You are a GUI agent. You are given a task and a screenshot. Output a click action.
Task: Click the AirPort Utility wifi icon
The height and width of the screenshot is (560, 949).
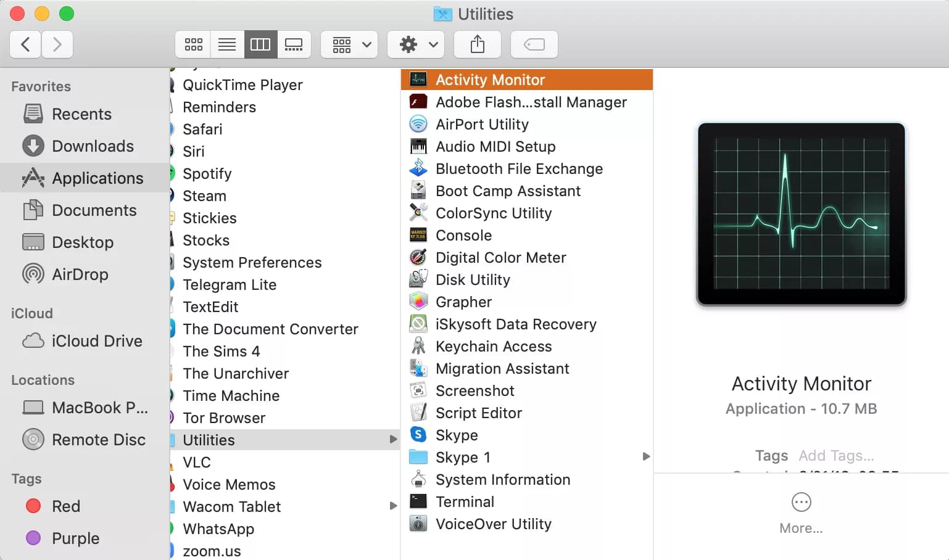(418, 124)
